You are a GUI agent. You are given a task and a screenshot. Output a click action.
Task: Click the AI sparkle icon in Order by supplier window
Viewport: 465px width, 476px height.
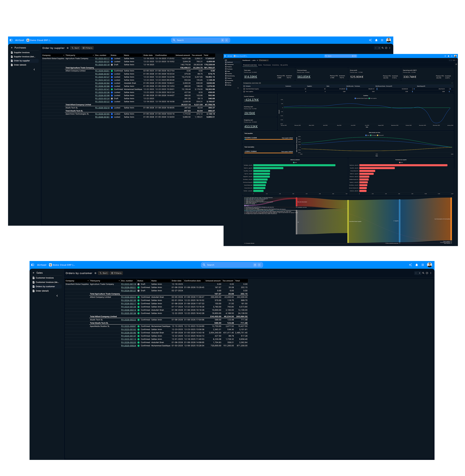pyautogui.click(x=370, y=40)
